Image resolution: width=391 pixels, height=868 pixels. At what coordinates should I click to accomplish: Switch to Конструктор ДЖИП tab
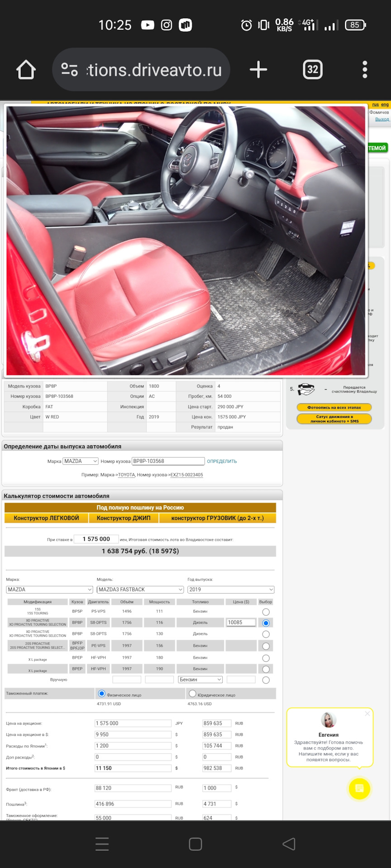coord(124,518)
